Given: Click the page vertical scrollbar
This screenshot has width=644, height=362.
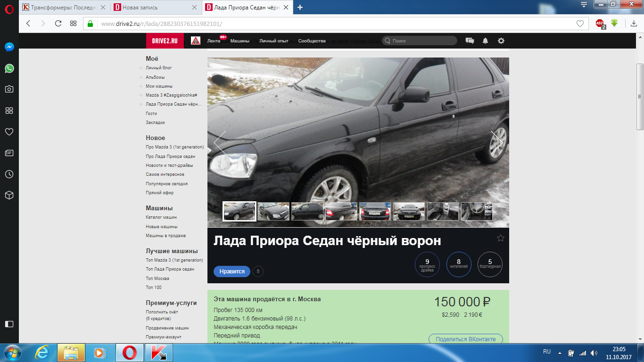Looking at the screenshot, I should pyautogui.click(x=640, y=97).
